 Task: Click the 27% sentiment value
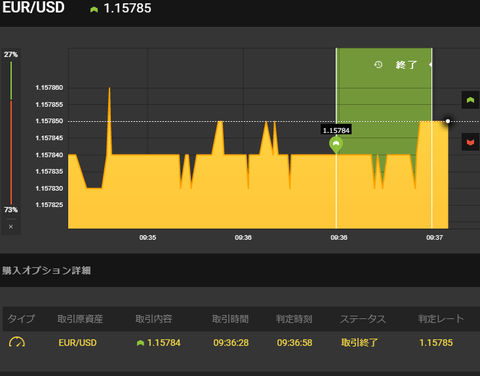(11, 54)
